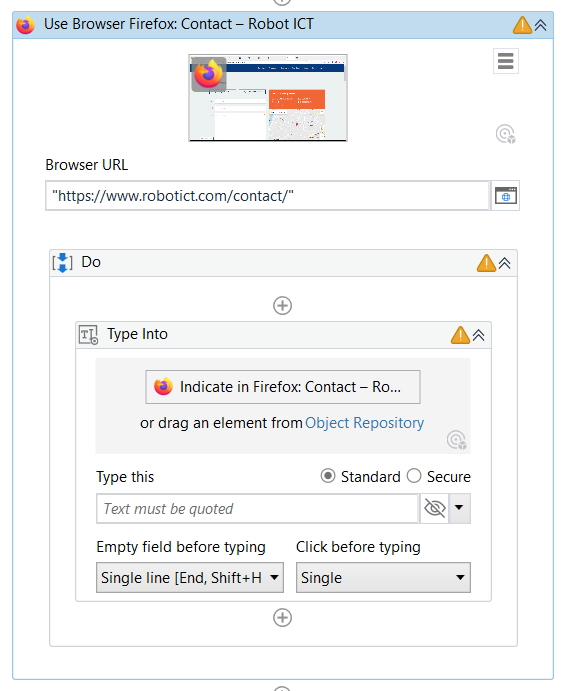Click the Type this text input field
The width and height of the screenshot is (568, 691).
[257, 509]
